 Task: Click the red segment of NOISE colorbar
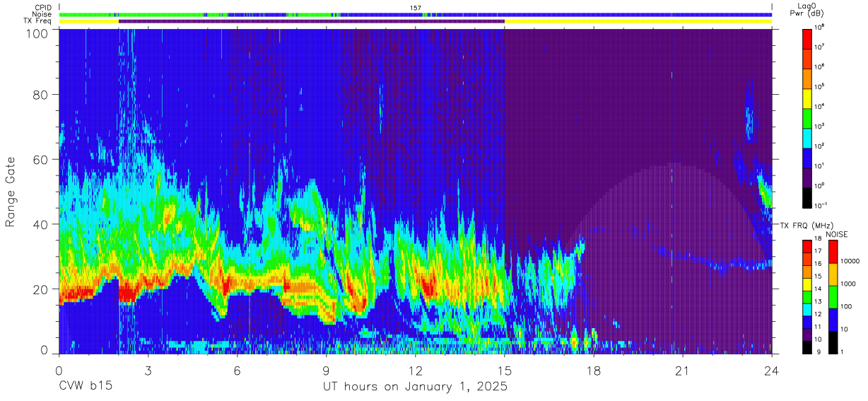[833, 252]
